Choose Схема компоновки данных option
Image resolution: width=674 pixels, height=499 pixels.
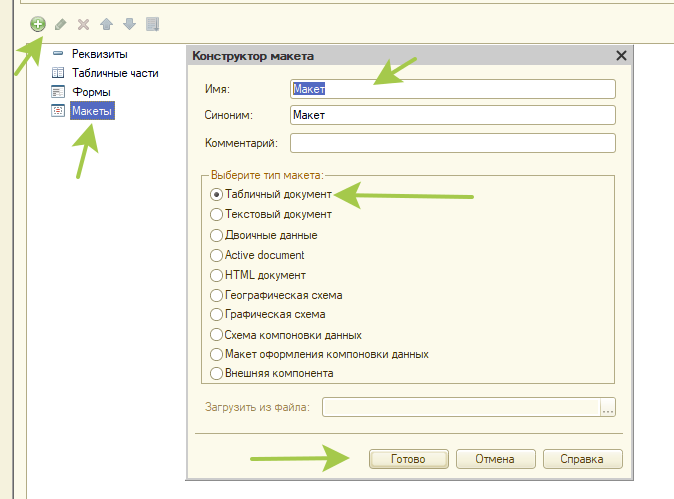216,335
